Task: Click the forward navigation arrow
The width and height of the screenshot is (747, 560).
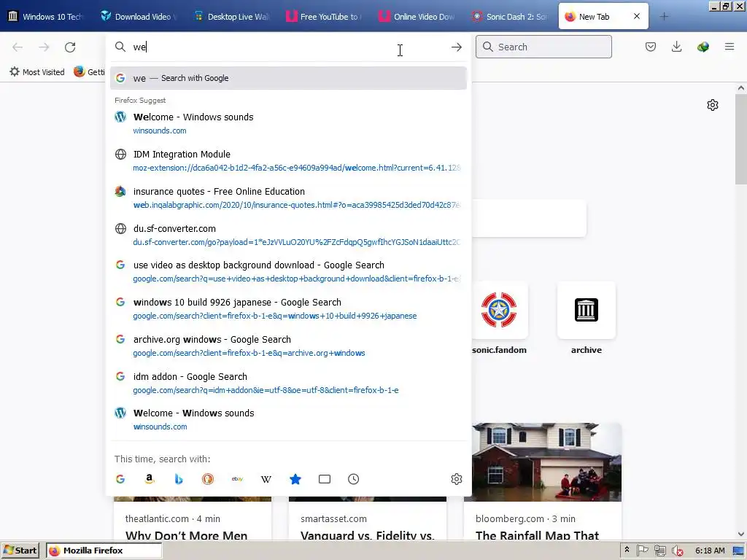Action: (x=44, y=47)
